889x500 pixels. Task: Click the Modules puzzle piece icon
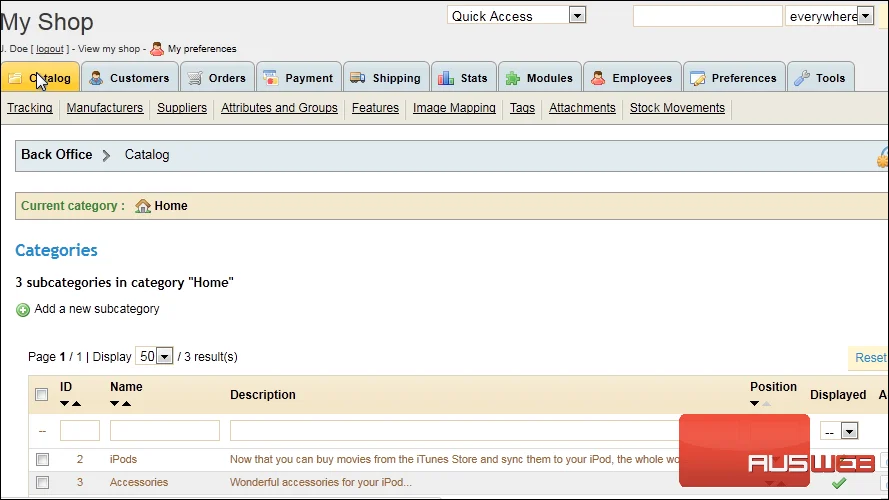pyautogui.click(x=513, y=78)
